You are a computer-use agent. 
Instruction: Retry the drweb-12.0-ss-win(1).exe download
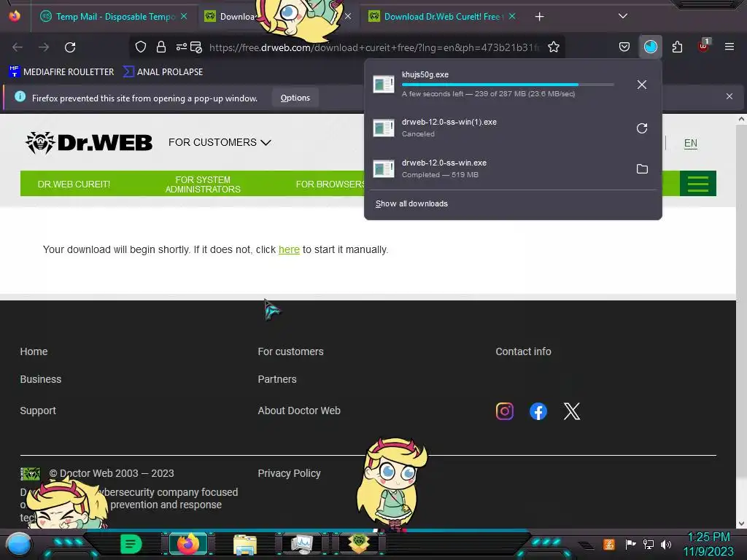click(642, 128)
